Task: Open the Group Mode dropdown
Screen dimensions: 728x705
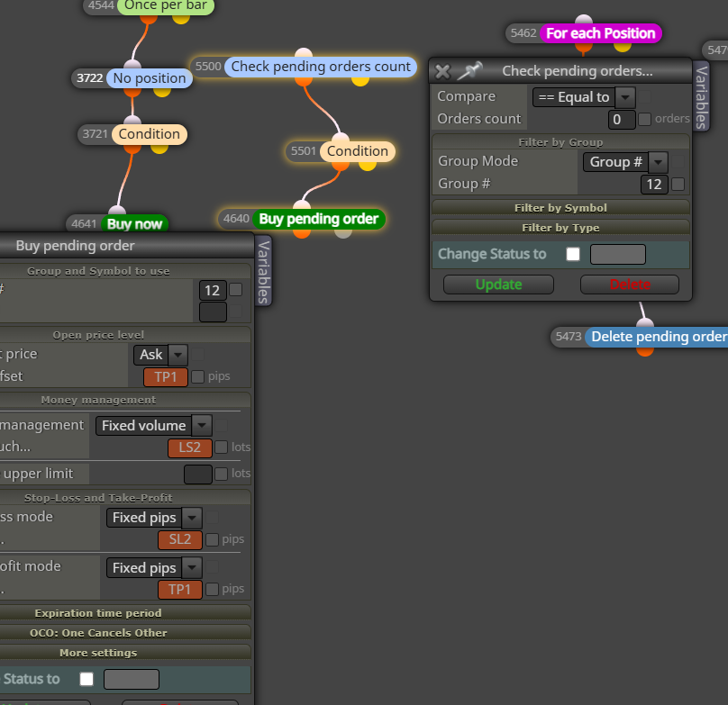Action: [x=625, y=161]
